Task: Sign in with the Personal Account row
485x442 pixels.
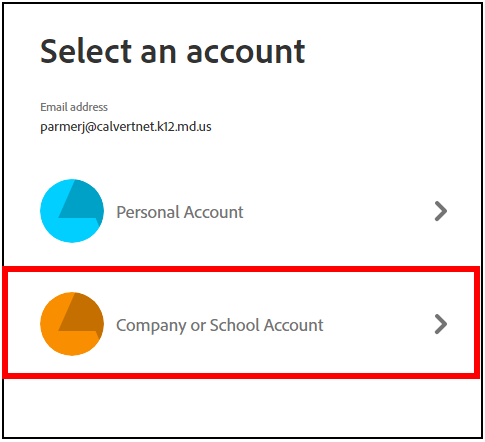Action: click(243, 211)
